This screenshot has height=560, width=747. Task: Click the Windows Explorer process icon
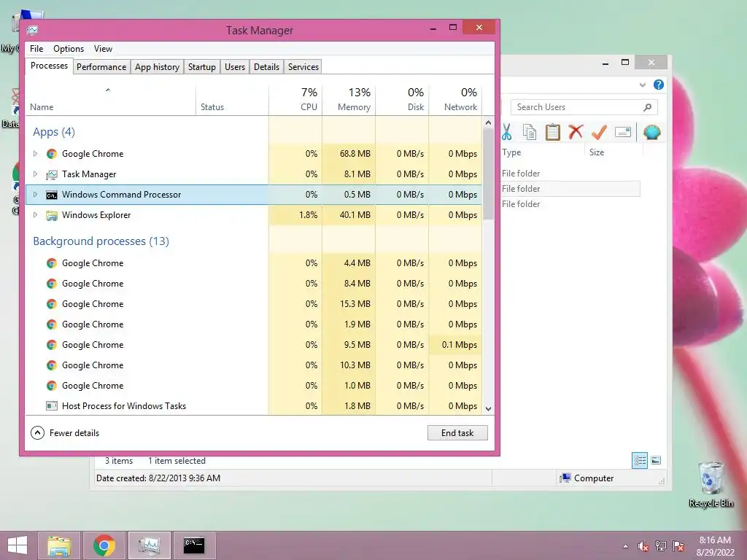[52, 215]
